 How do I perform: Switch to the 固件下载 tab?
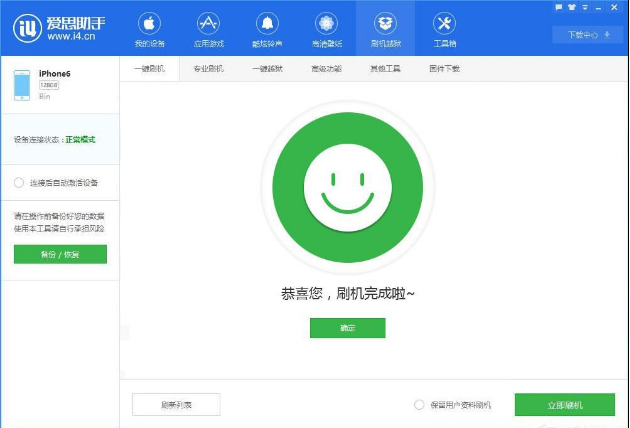click(x=444, y=69)
